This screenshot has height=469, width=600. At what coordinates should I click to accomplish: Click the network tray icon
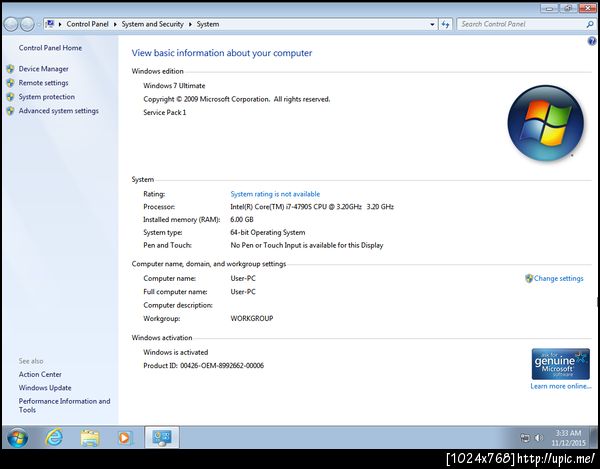tap(525, 438)
